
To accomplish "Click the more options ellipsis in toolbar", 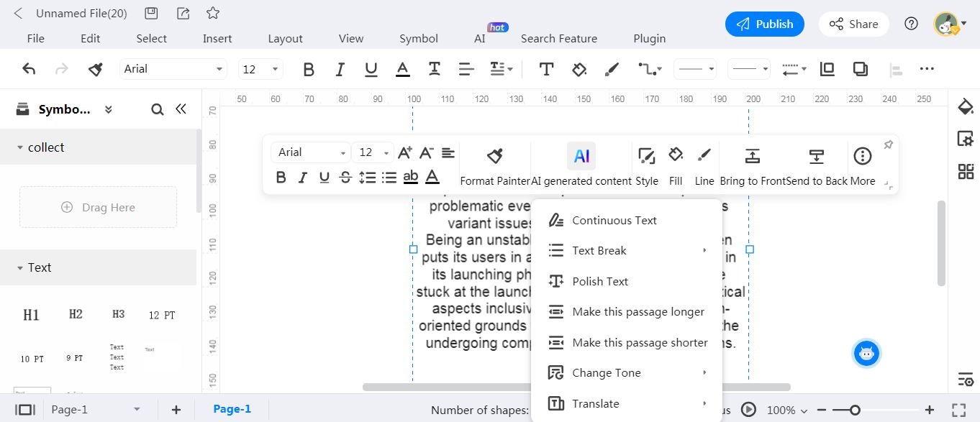I will click(927, 69).
